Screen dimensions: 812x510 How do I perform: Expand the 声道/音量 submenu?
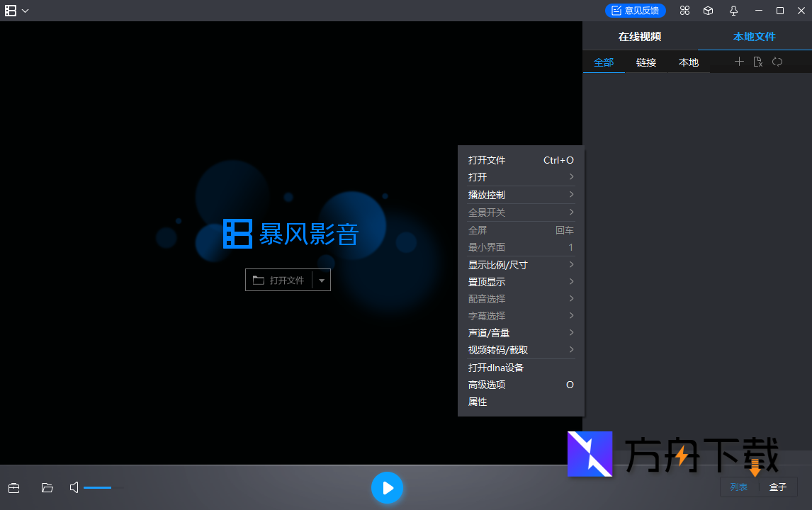pos(521,332)
